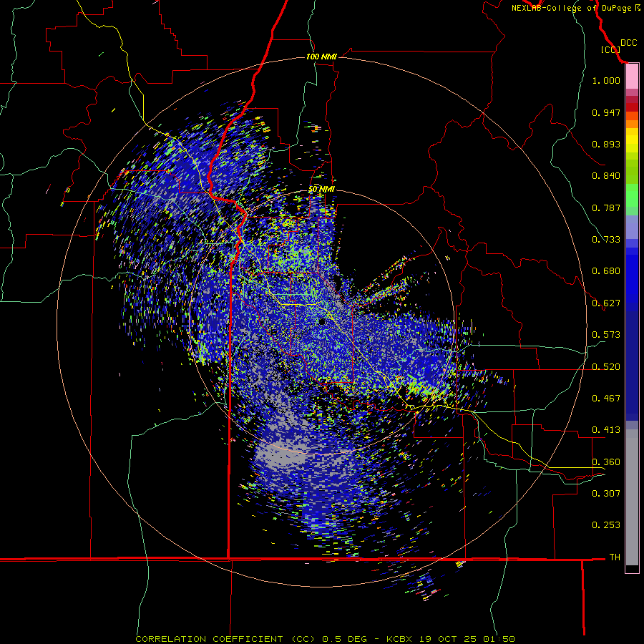This screenshot has height=644, width=644.
Task: Click the 0.253 legend value
Action: (x=606, y=525)
